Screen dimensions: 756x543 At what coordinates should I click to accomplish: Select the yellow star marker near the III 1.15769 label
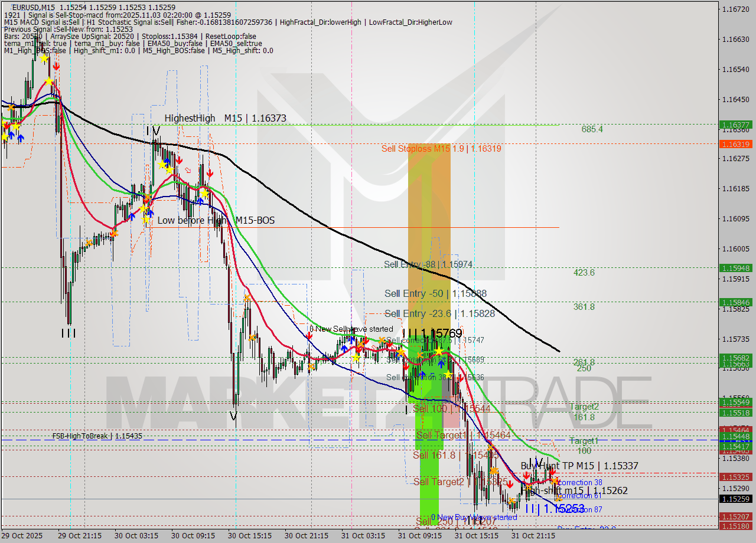click(439, 351)
